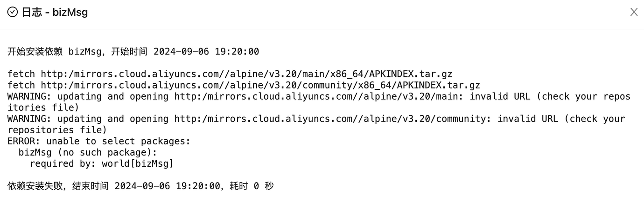Screen dimensions: 644x217
Task: Click "WARNING" on the v3.20/community warning line
Action: point(27,119)
